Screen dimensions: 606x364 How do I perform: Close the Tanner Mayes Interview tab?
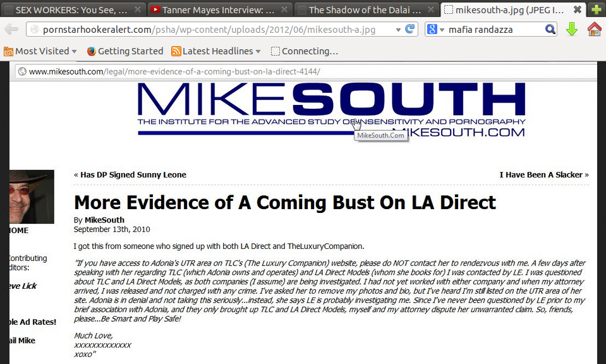[x=284, y=9]
